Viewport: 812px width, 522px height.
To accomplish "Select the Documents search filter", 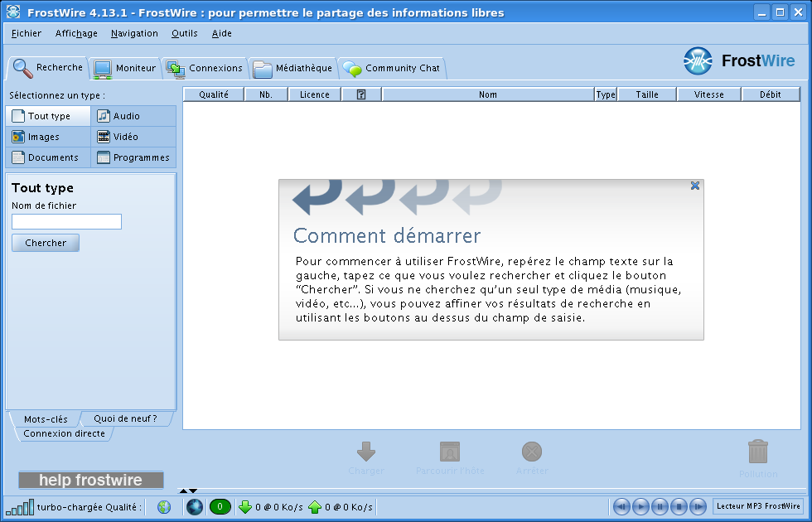I will point(48,157).
